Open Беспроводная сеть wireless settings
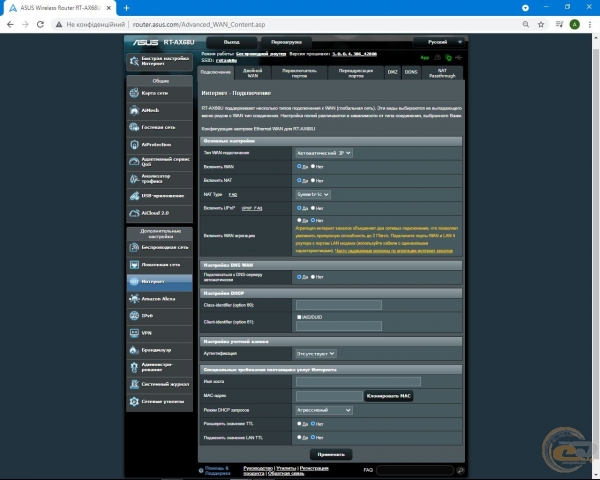Image resolution: width=600 pixels, height=480 pixels. click(160, 247)
